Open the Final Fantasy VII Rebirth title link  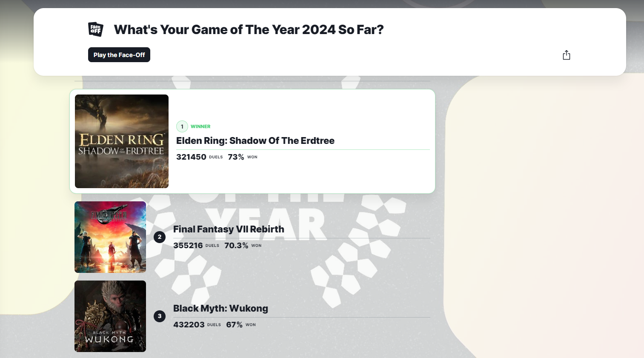point(229,229)
